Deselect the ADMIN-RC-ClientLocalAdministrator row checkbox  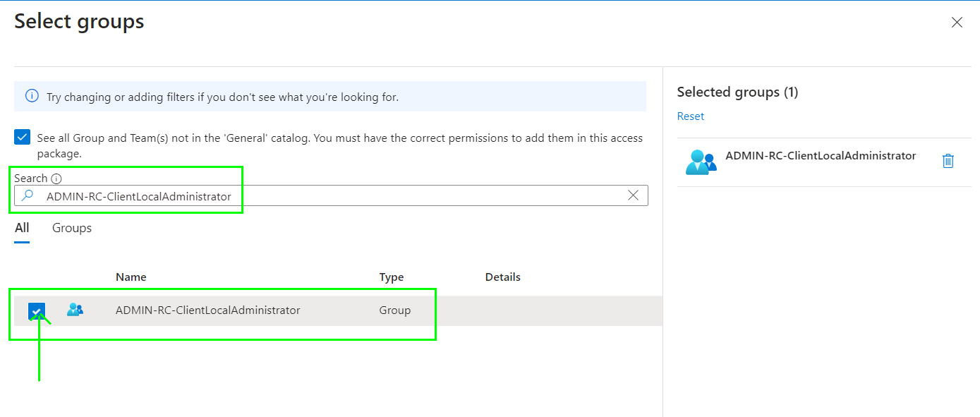pos(37,310)
